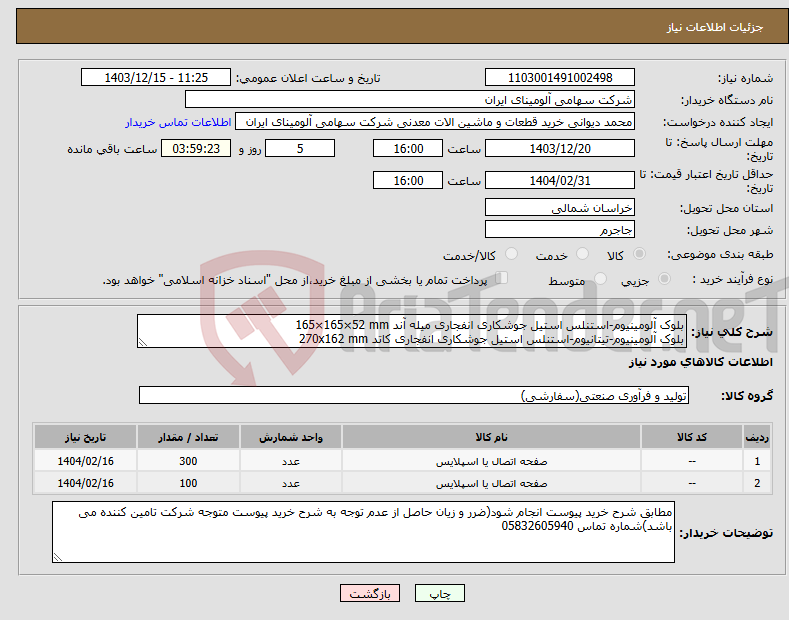The width and height of the screenshot is (789, 620).
Task: Click the اطلاعات کالاهای مورد نیاز heading
Action: point(700,362)
